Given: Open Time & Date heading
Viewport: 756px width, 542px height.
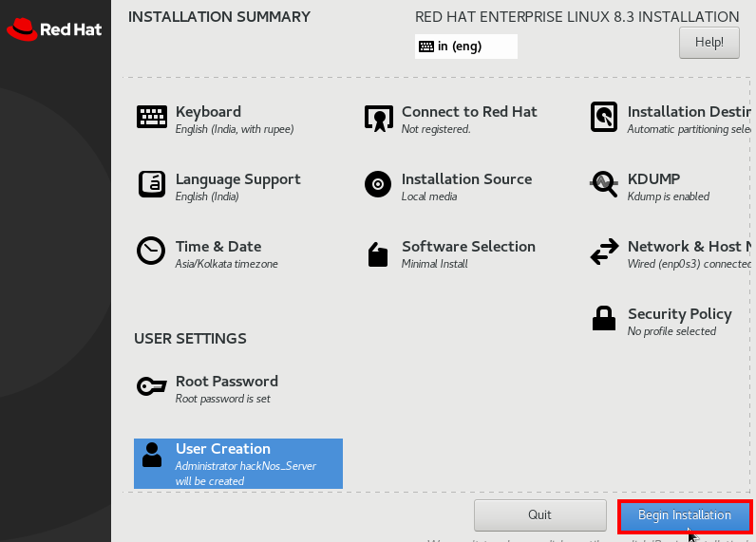Looking at the screenshot, I should (218, 246).
